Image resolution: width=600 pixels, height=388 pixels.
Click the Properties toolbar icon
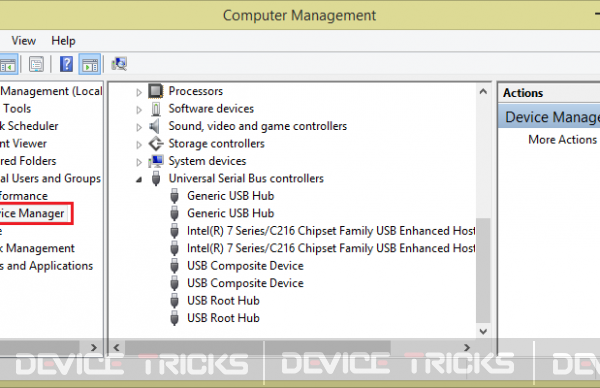(37, 64)
